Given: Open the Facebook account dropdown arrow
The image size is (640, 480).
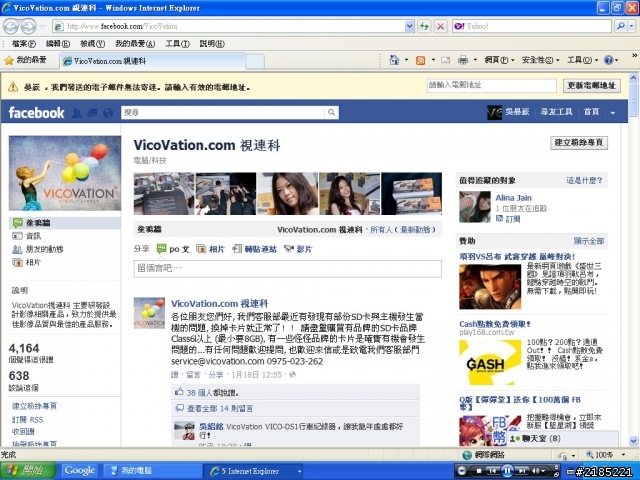Looking at the screenshot, I should pos(613,113).
